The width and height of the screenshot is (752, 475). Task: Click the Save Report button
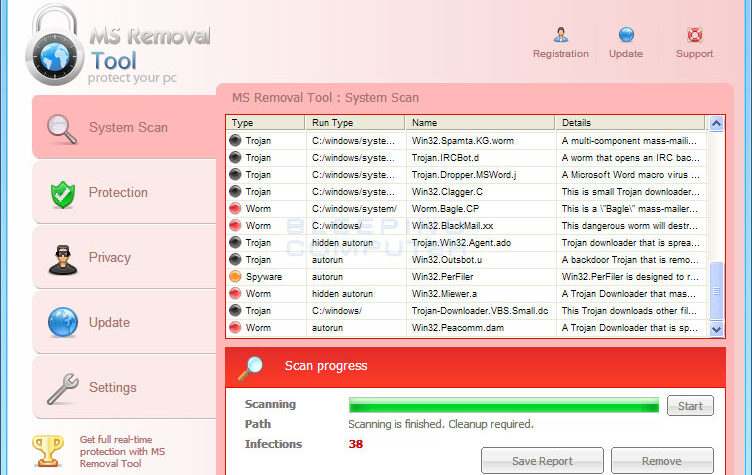[x=542, y=461]
